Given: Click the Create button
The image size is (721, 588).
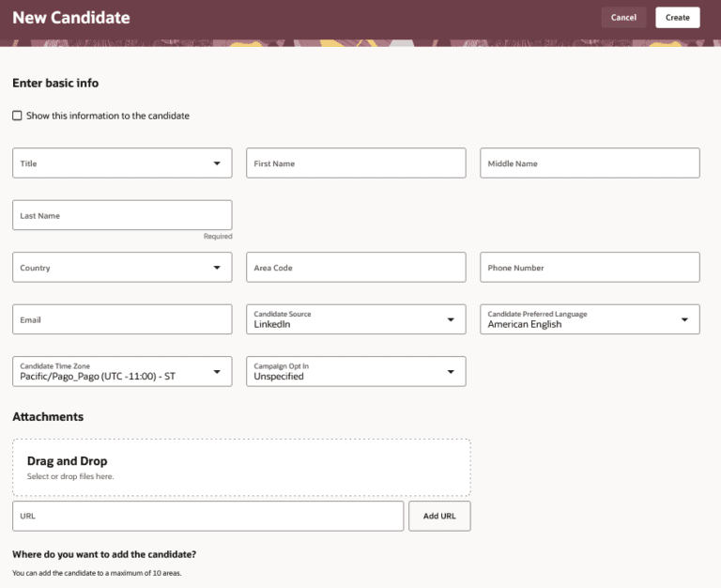Looking at the screenshot, I should tap(677, 18).
